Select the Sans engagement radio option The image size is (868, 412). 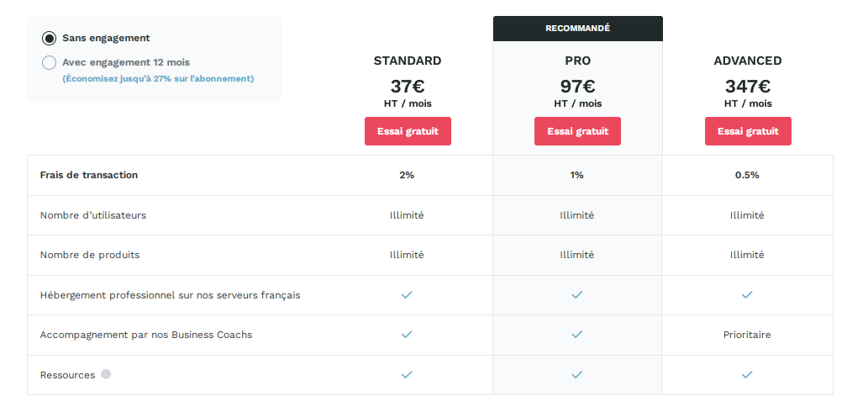coord(50,39)
